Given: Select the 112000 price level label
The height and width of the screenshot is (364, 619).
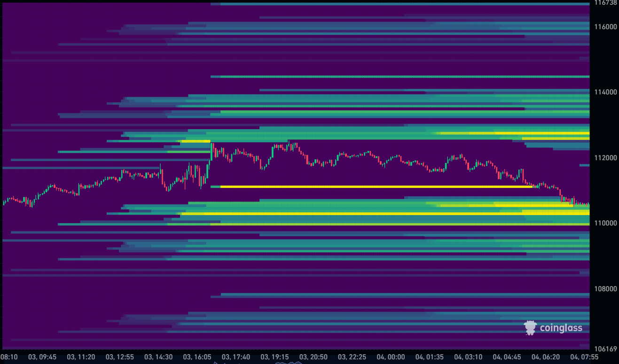Looking at the screenshot, I should (x=606, y=157).
